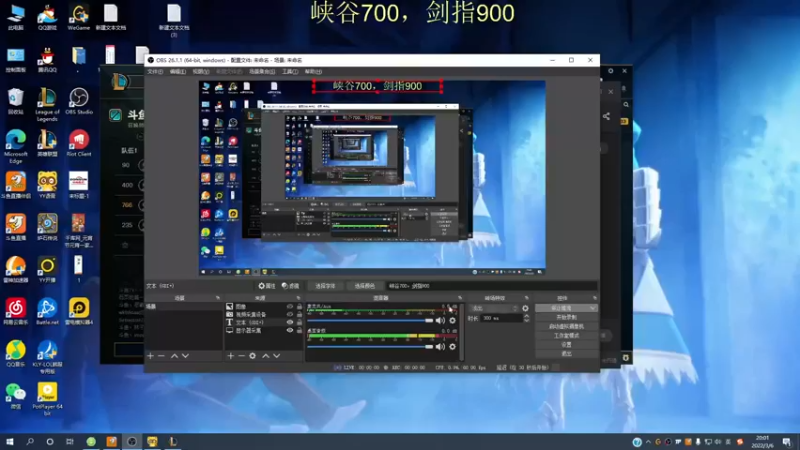Open League of Legends desktop shortcut
800x450 pixels.
click(x=47, y=104)
